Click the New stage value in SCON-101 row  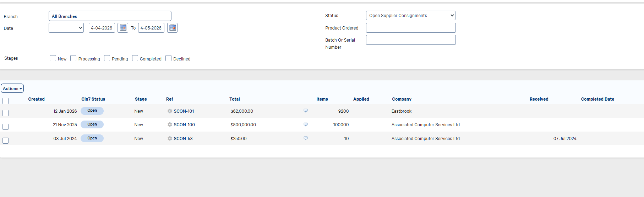[x=139, y=111]
